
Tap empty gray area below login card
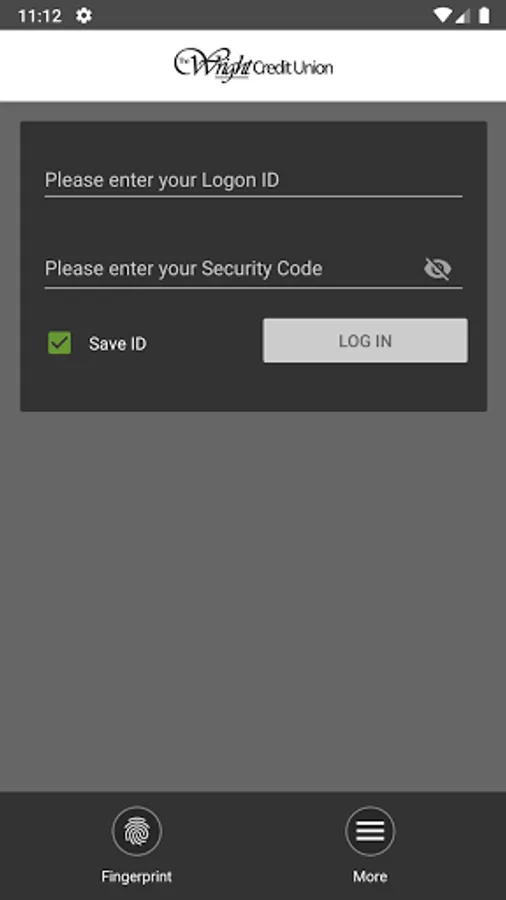[x=253, y=597]
